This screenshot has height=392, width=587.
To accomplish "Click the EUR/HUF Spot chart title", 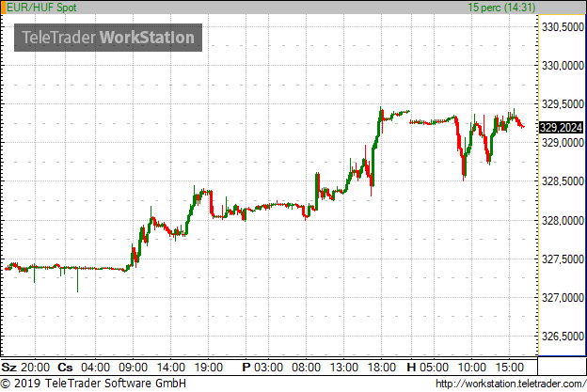I will [41, 8].
